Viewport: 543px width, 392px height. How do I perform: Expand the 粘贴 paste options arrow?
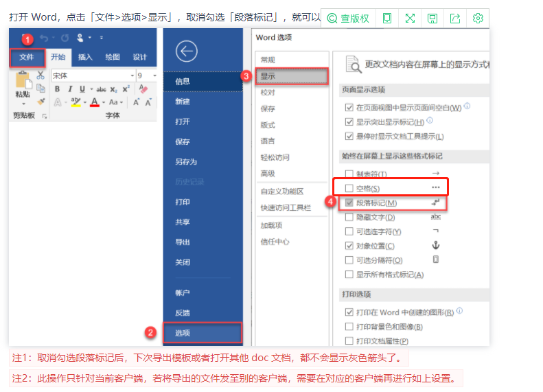coord(23,104)
